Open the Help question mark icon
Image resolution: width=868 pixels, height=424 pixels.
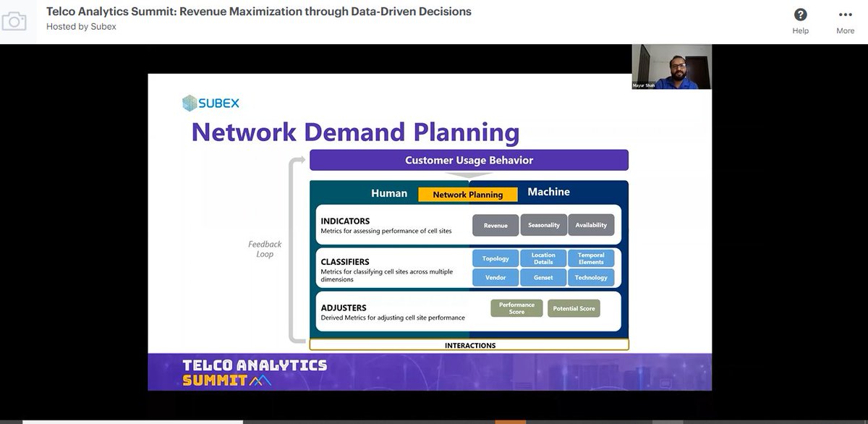[x=800, y=14]
